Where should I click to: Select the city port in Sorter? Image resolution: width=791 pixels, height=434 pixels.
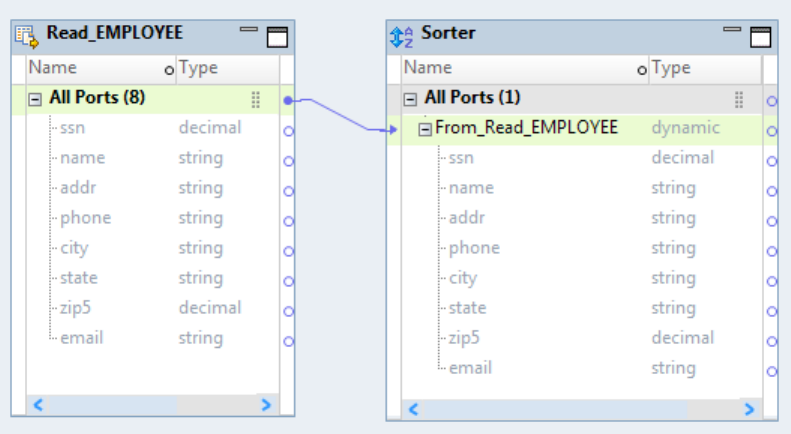463,278
